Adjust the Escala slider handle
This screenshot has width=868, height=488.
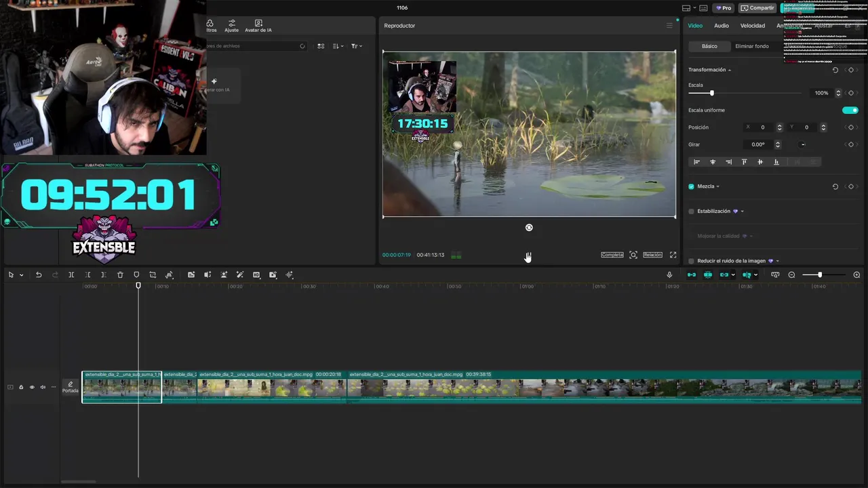tap(711, 93)
